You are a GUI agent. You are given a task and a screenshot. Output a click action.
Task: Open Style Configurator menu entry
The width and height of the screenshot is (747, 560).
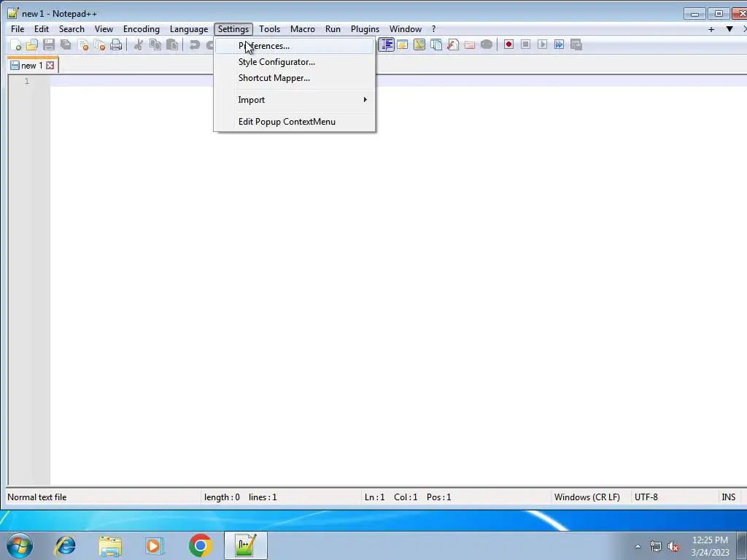[x=295, y=62]
